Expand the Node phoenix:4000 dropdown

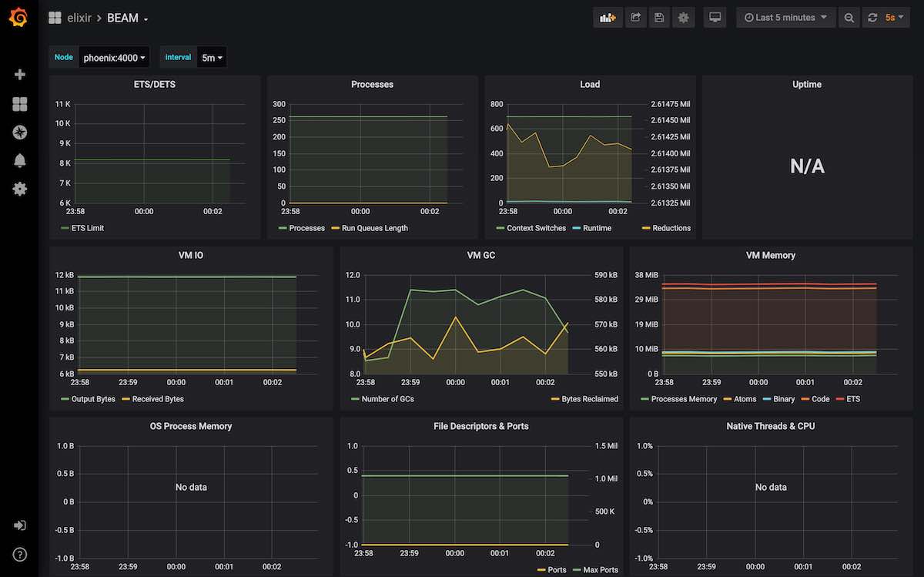[114, 58]
